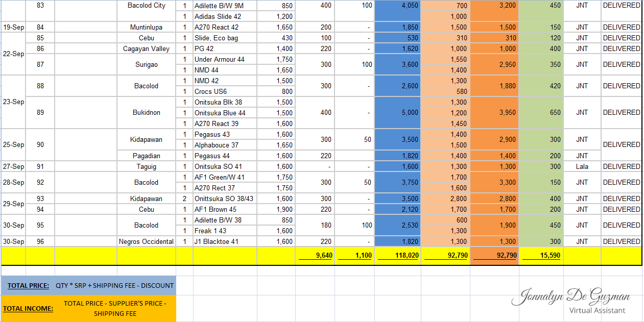Click the order number '94' cell
This screenshot has width=644, height=322.
click(40, 209)
